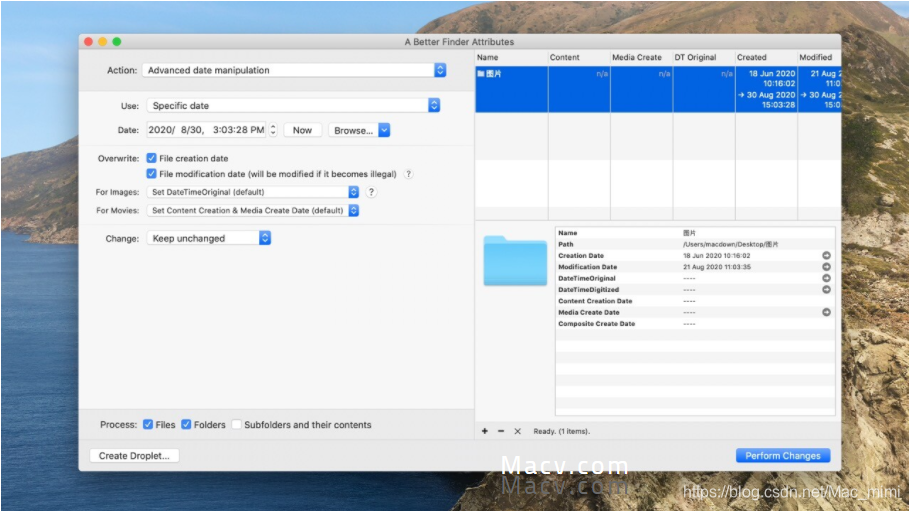Click the DT Original column header

point(704,57)
